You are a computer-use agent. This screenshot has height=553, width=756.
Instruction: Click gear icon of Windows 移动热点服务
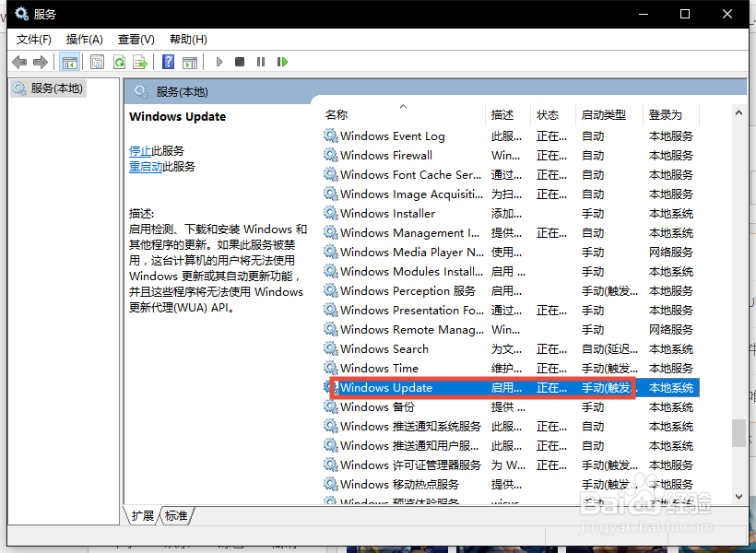tap(330, 484)
